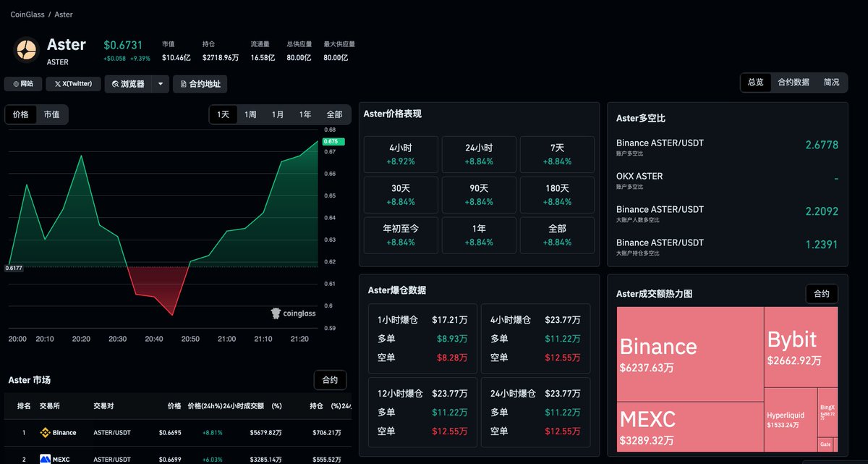Click the 年初至今 performance card

coord(401,235)
